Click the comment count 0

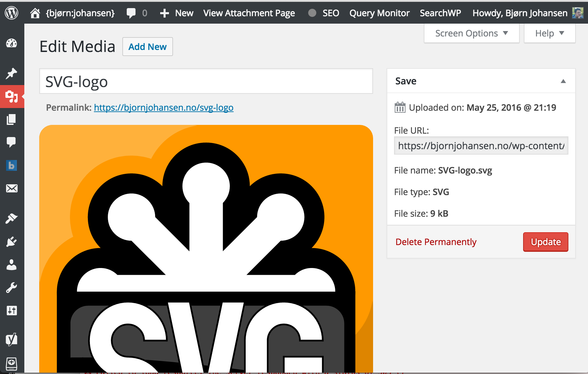145,13
